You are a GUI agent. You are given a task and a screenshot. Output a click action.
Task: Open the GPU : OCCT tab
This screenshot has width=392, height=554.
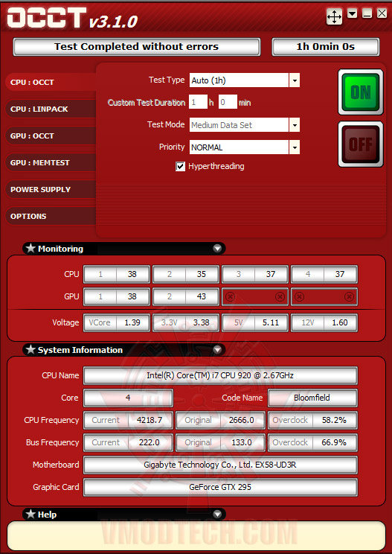(x=51, y=136)
